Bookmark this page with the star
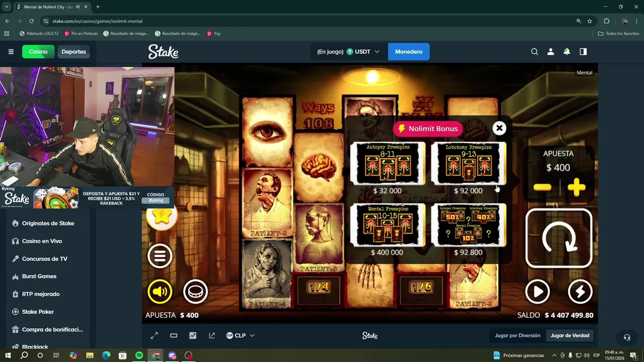Image resolution: width=644 pixels, height=362 pixels. click(590, 21)
